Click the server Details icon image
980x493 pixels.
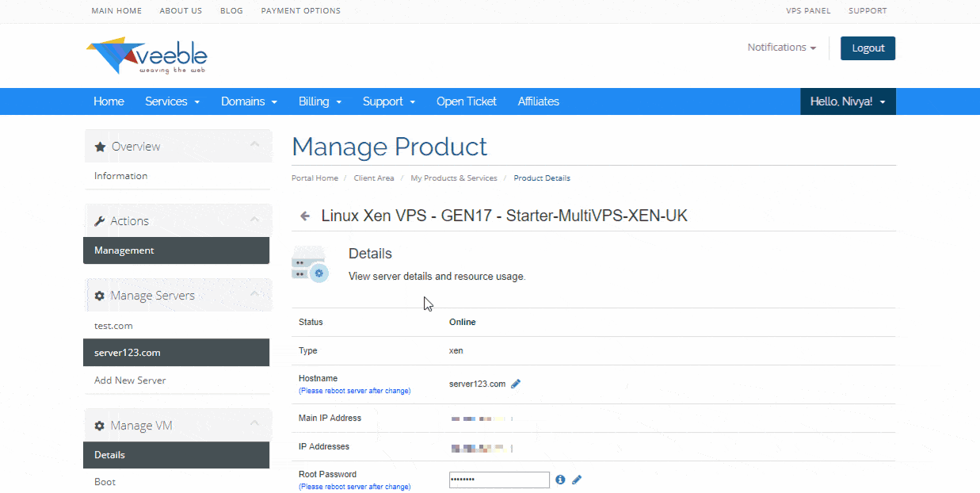(x=310, y=264)
